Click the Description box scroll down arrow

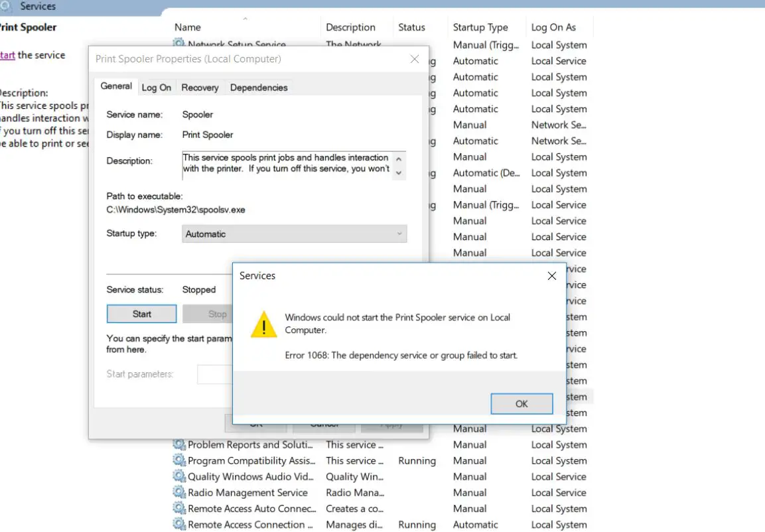click(x=399, y=173)
